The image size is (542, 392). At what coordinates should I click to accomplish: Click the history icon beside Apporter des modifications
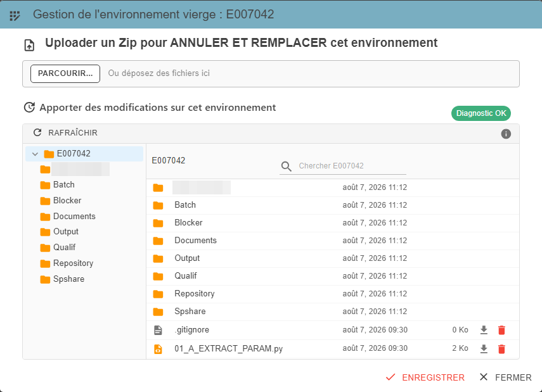pyautogui.click(x=29, y=108)
